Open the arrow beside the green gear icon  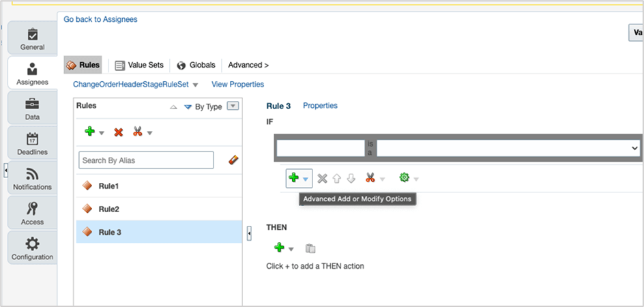416,179
